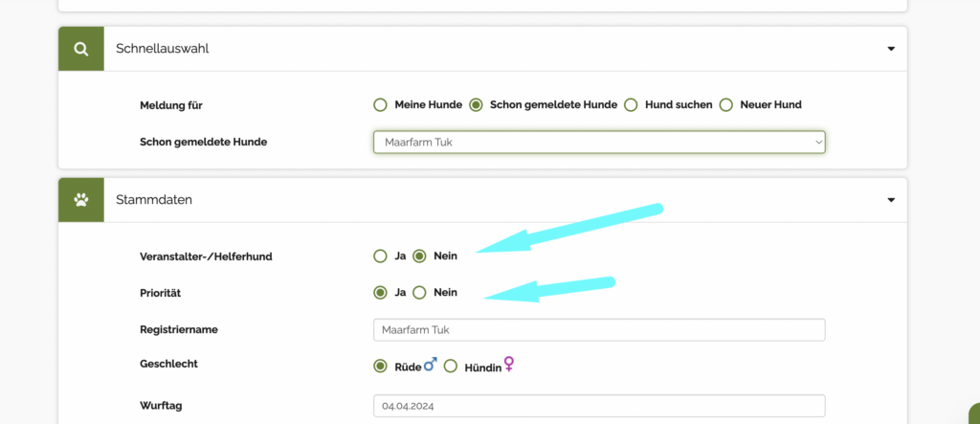Image resolution: width=980 pixels, height=424 pixels.
Task: Click the Registriername text field
Action: tap(599, 330)
